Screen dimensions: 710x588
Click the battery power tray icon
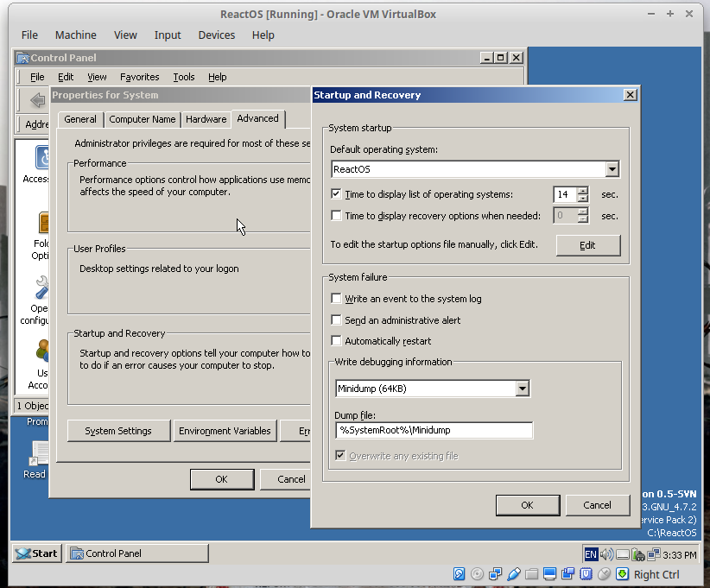(638, 554)
